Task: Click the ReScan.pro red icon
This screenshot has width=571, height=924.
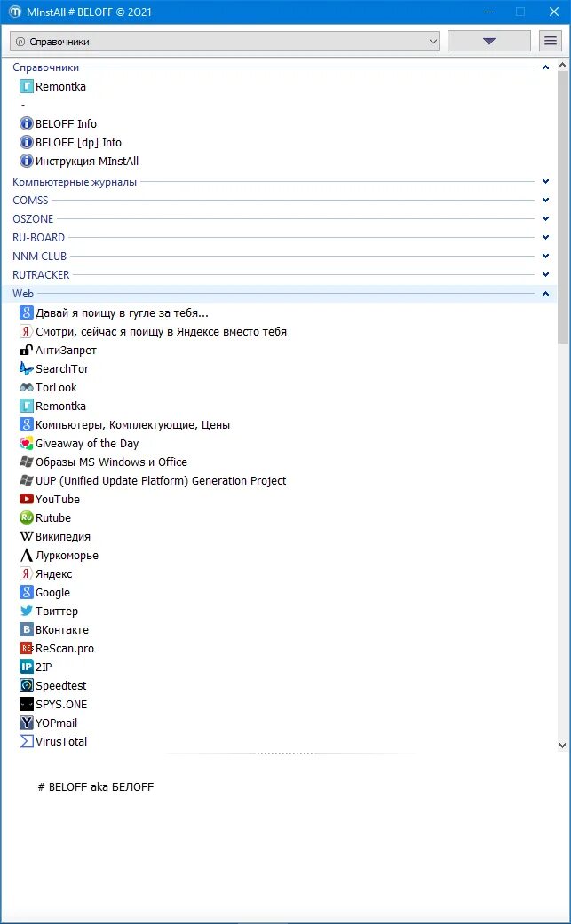Action: tap(27, 648)
